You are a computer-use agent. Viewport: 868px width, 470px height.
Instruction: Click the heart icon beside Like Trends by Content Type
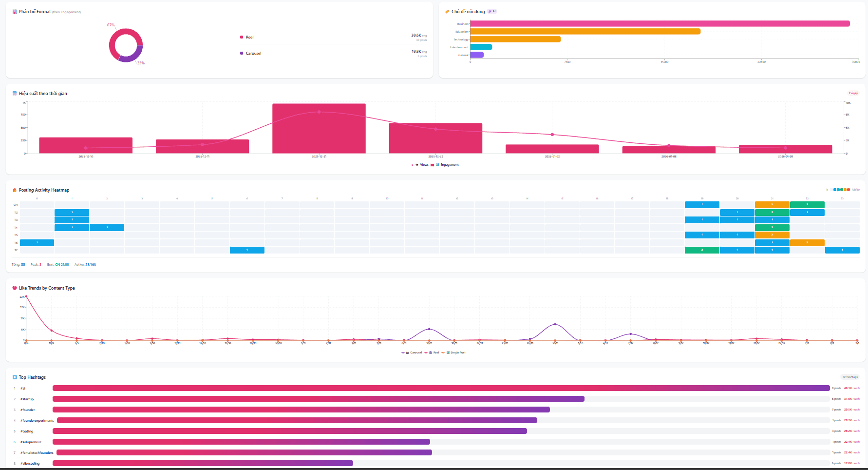click(15, 288)
